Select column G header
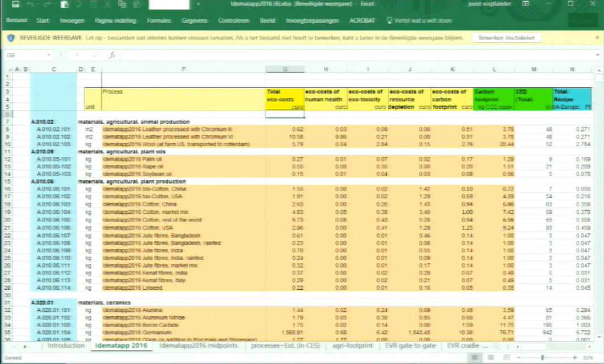This screenshot has width=604, height=364. coord(284,69)
